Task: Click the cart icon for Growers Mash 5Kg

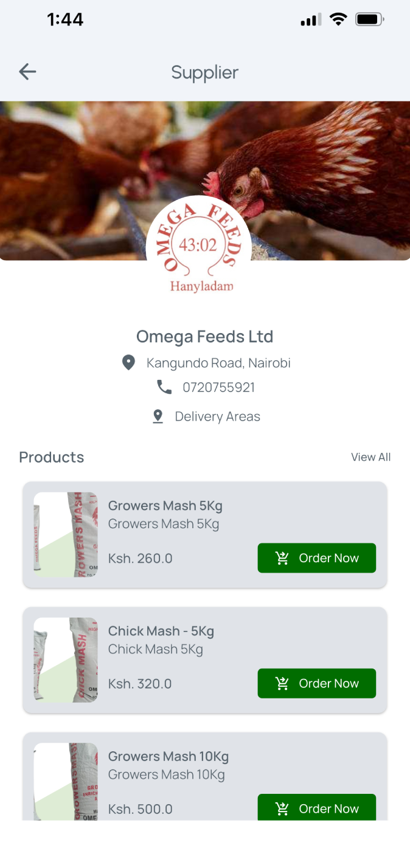Action: point(282,558)
